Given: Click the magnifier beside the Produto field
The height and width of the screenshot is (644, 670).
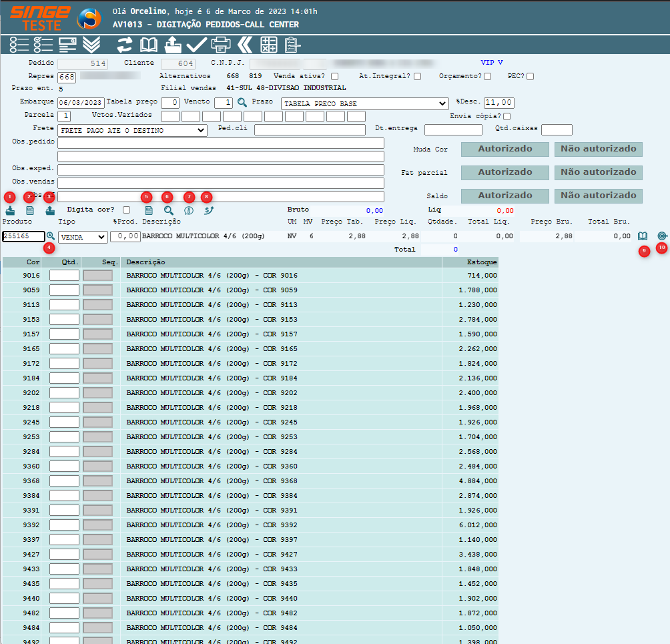Looking at the screenshot, I should click(50, 236).
